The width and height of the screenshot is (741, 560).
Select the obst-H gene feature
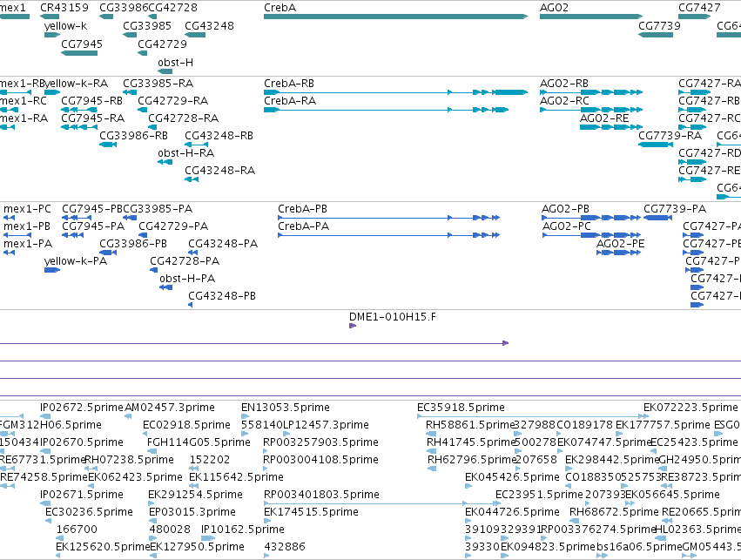pyautogui.click(x=165, y=71)
